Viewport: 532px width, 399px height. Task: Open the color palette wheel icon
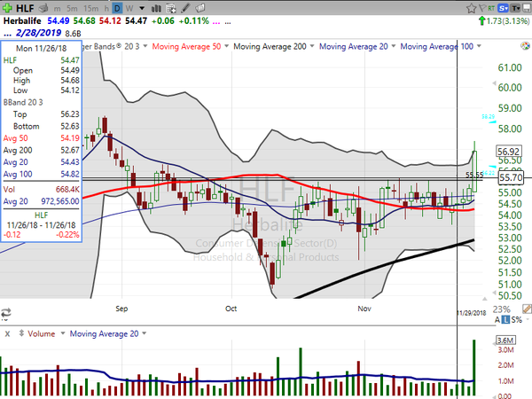click(525, 46)
